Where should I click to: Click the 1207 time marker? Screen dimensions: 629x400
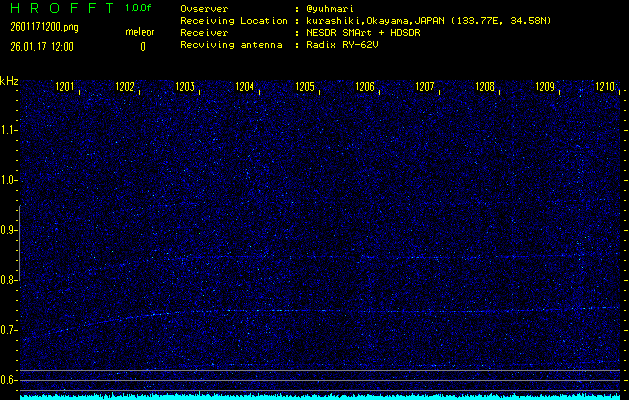click(425, 88)
